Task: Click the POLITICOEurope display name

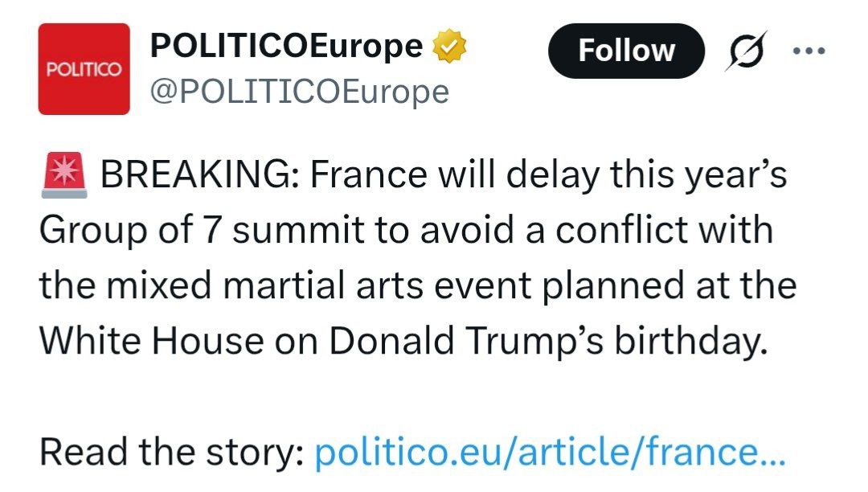Action: 286,47
